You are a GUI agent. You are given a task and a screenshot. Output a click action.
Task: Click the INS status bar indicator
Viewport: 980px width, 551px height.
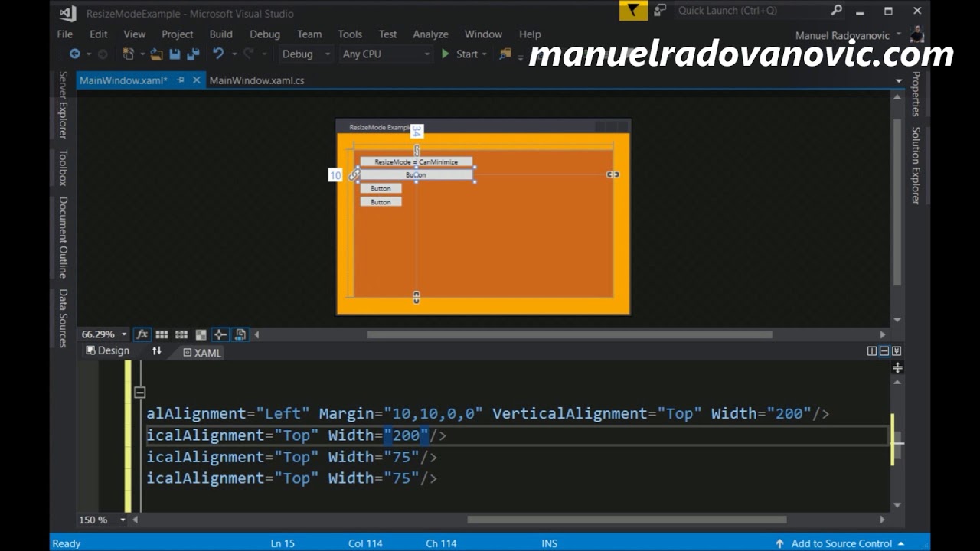point(550,543)
